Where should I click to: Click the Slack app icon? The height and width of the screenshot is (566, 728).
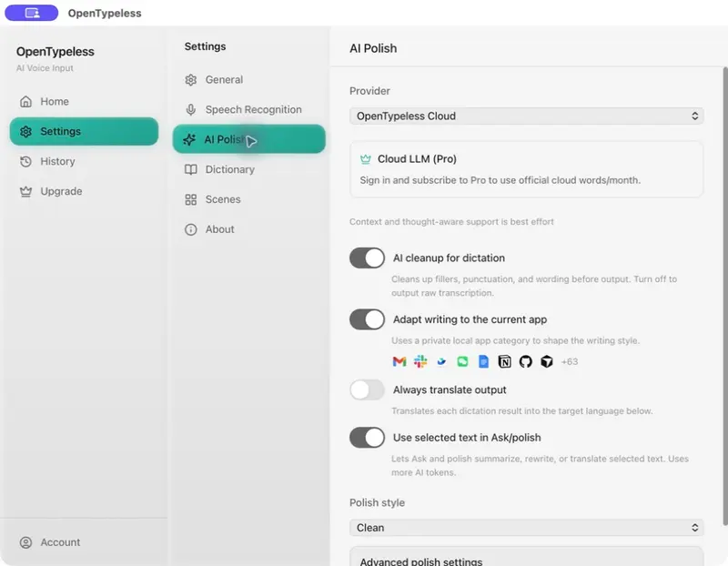pyautogui.click(x=420, y=361)
